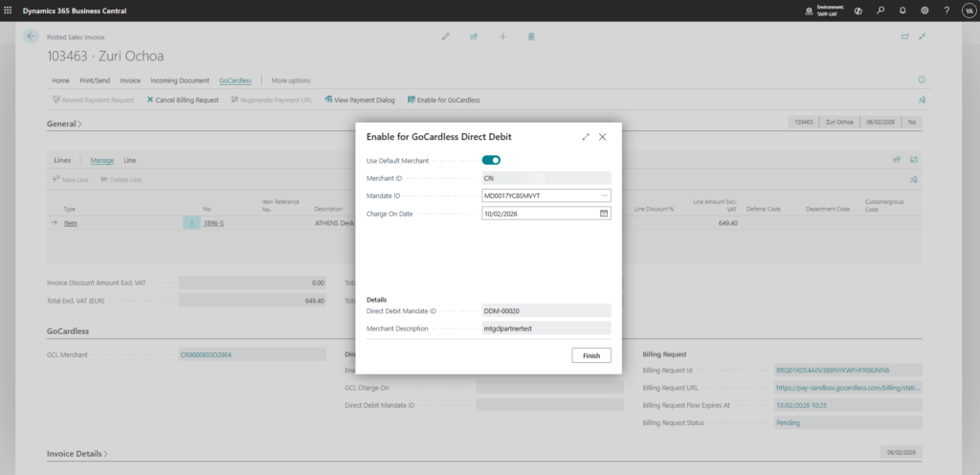The height and width of the screenshot is (475, 980).
Task: Click Cancel Billing Request action
Action: 183,100
